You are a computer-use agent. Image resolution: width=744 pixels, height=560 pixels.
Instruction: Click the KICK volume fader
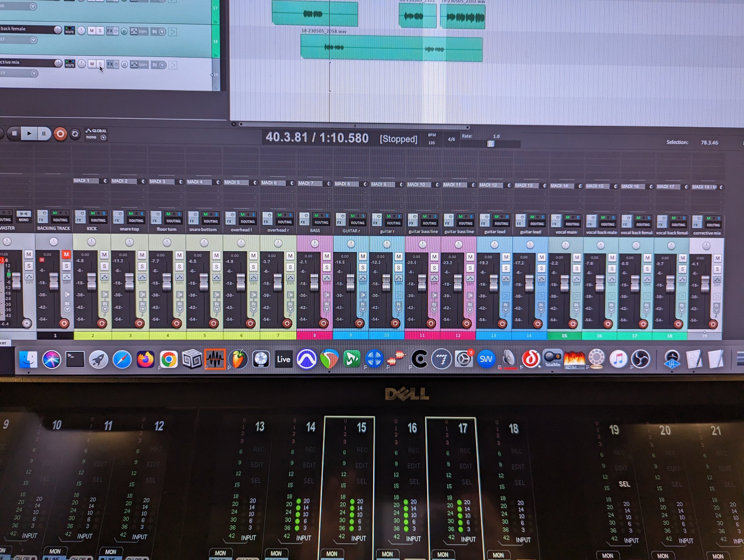coord(91,281)
